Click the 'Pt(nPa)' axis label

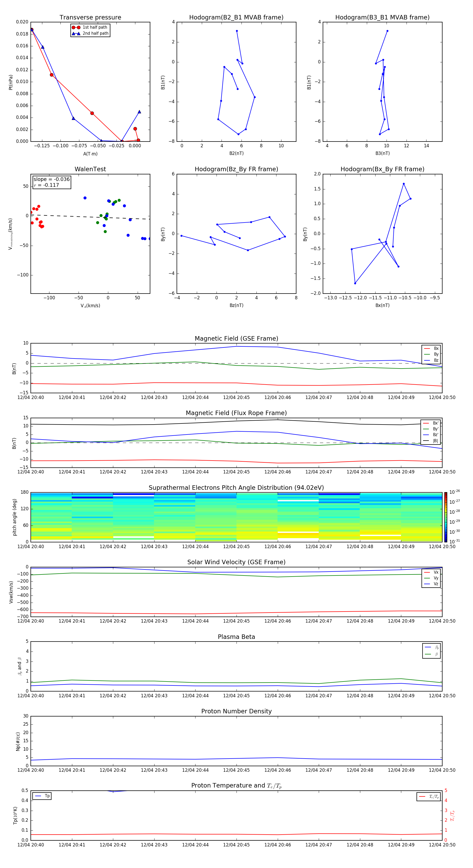click(x=11, y=82)
